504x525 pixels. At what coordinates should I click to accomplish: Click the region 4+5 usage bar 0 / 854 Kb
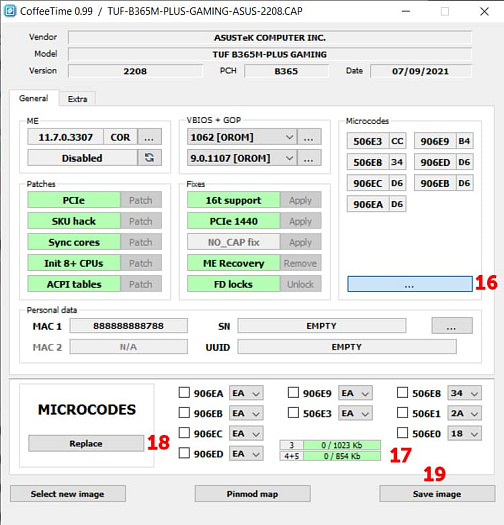pos(342,456)
